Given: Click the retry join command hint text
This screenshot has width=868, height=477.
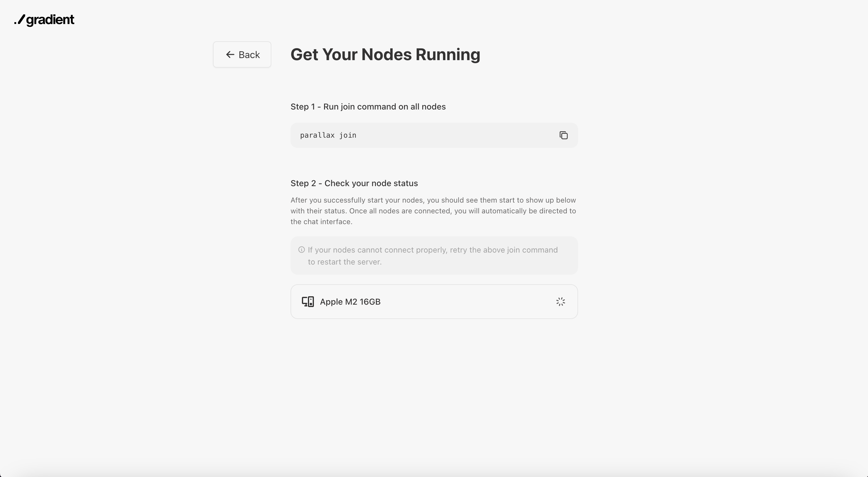Looking at the screenshot, I should coord(433,250).
